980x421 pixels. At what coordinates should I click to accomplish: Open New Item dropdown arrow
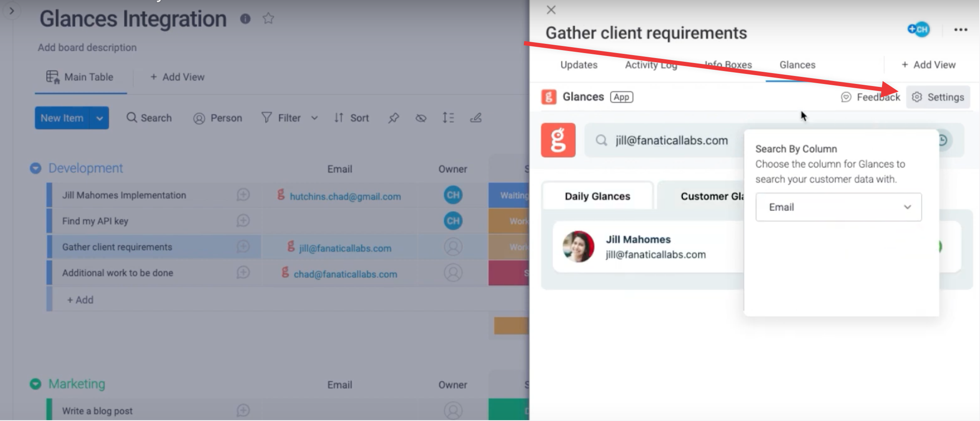100,118
